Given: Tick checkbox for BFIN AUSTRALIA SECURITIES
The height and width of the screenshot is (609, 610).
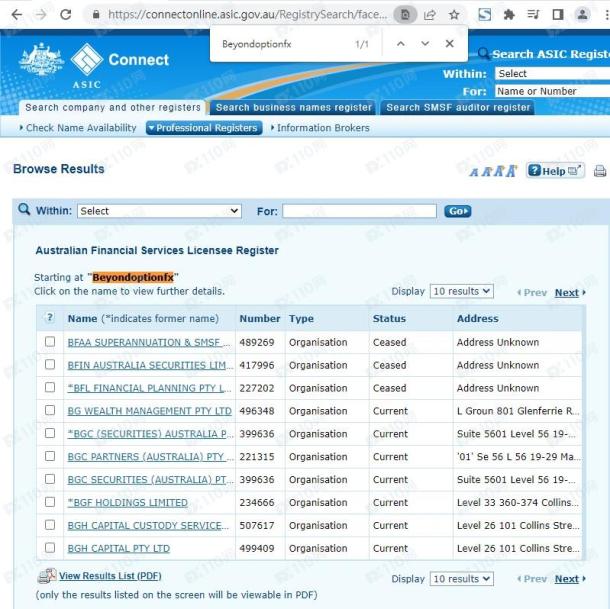Looking at the screenshot, I should [50, 365].
